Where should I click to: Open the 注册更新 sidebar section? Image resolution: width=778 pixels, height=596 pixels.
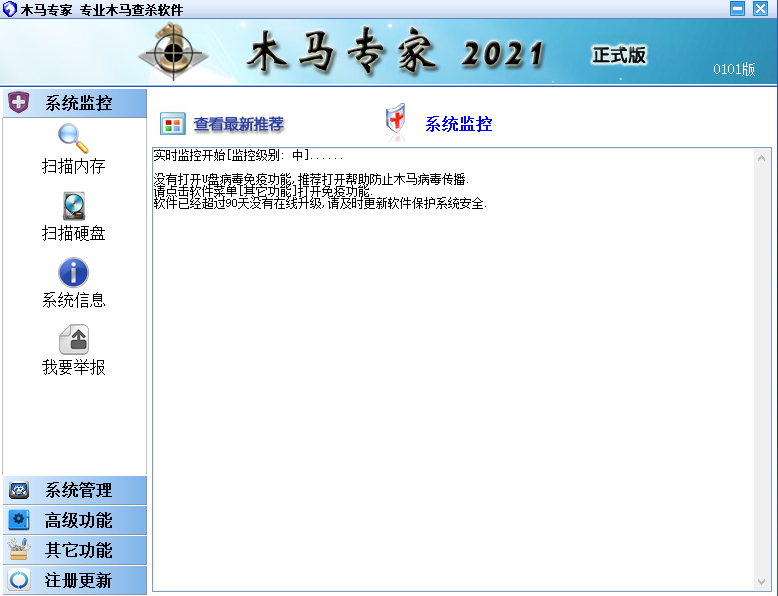(x=75, y=580)
